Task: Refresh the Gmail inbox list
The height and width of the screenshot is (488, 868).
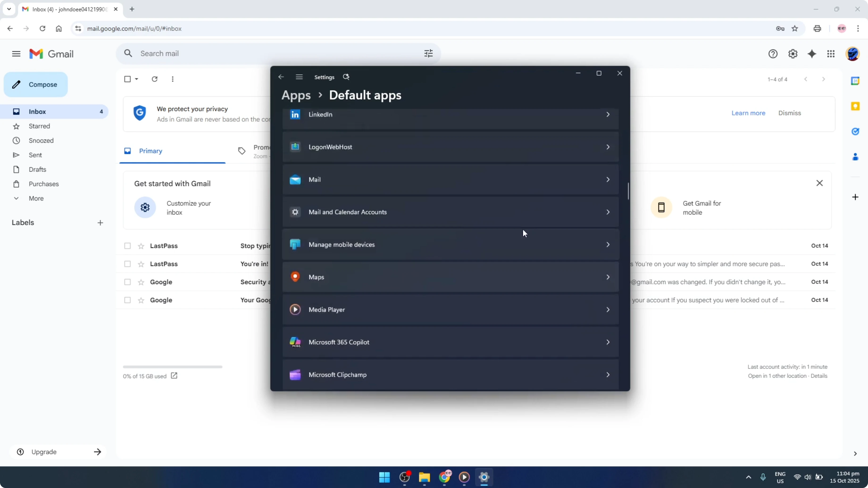Action: (154, 79)
